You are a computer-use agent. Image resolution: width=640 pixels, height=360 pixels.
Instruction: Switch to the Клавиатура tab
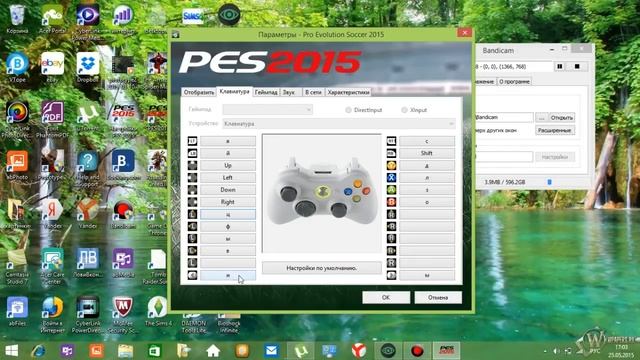(234, 91)
